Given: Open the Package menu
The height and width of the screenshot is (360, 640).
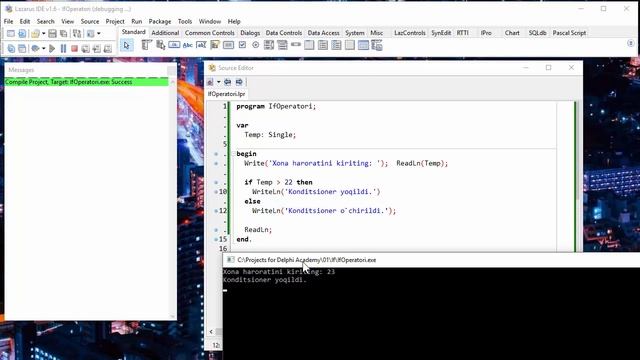Looking at the screenshot, I should (160, 21).
